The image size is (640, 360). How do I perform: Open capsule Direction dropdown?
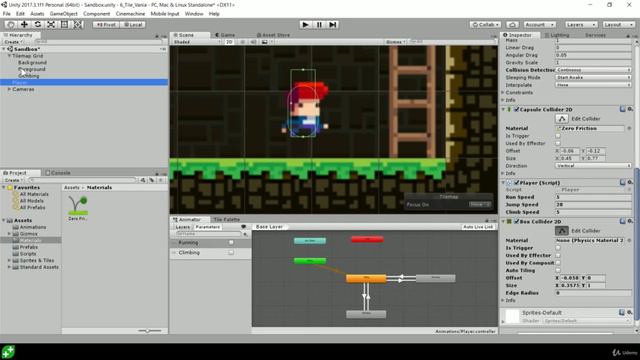point(593,166)
